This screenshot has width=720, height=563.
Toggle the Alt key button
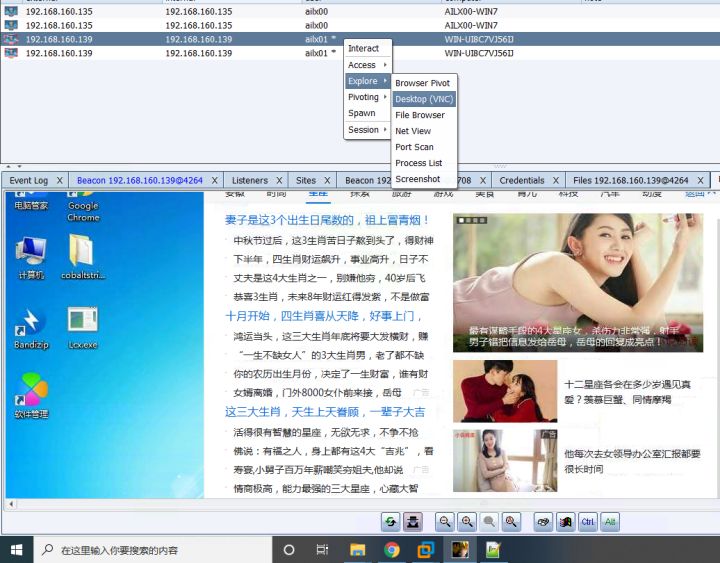click(x=610, y=522)
